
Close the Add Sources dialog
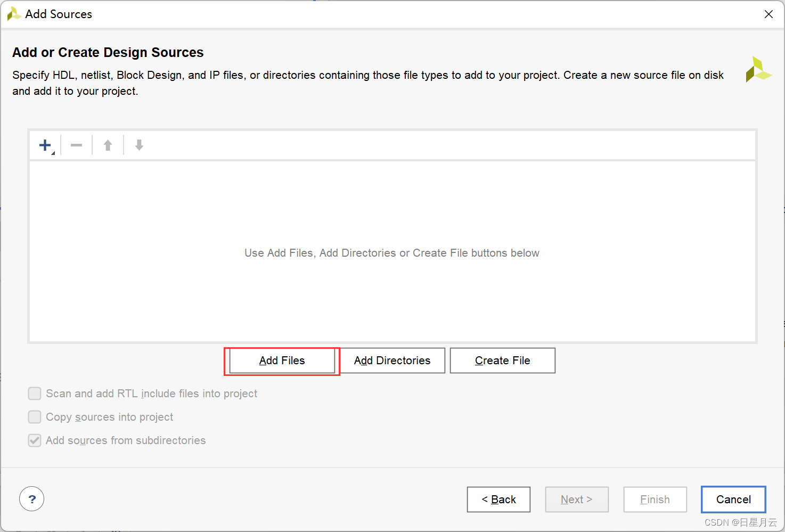click(x=768, y=14)
